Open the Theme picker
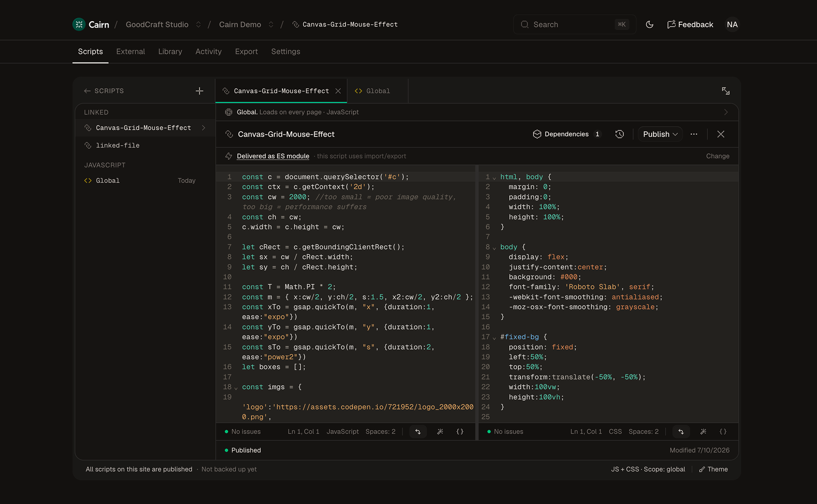Image resolution: width=817 pixels, height=504 pixels. click(714, 470)
